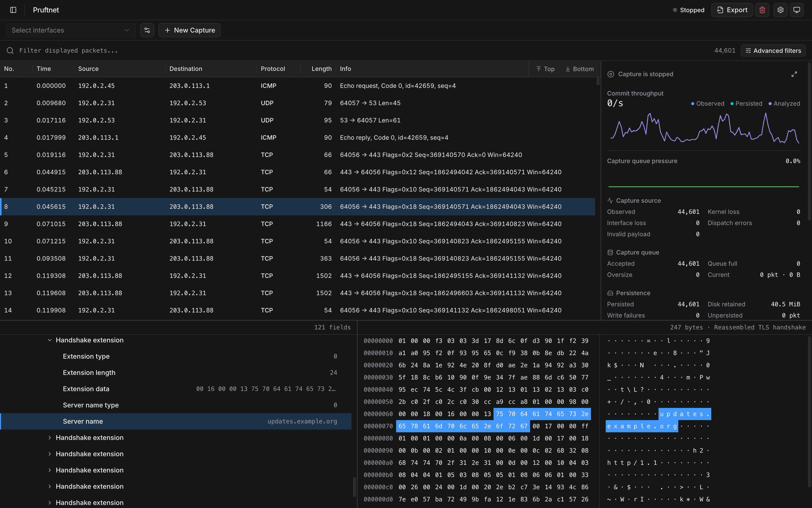
Task: Toggle Persisted series in throughput legend
Action: tap(746, 104)
